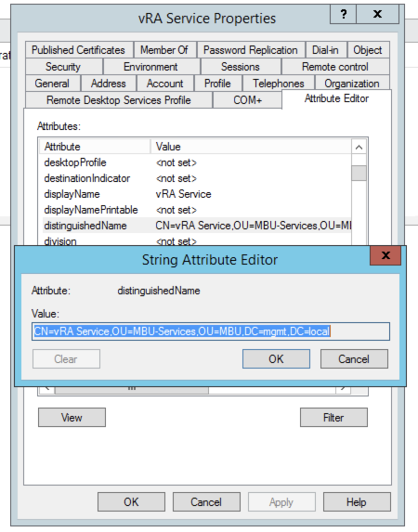Switch to the General tab
This screenshot has height=532, width=418.
pyautogui.click(x=52, y=84)
